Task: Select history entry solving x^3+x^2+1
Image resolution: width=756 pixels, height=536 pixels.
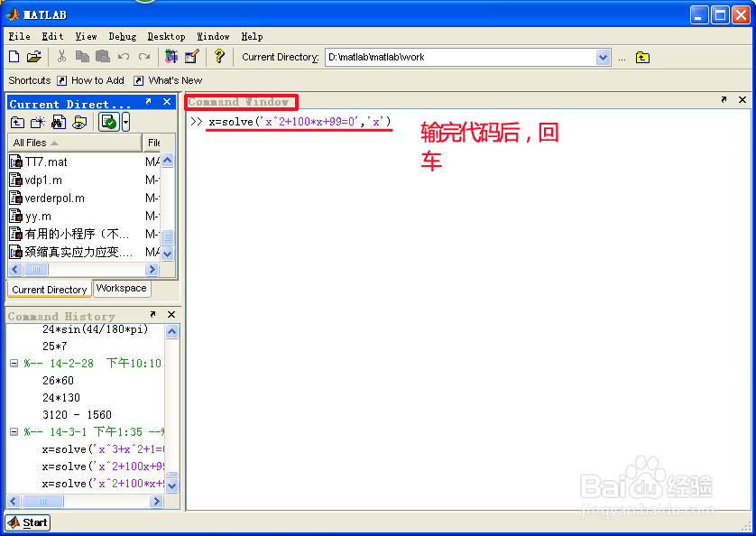Action: tap(103, 449)
